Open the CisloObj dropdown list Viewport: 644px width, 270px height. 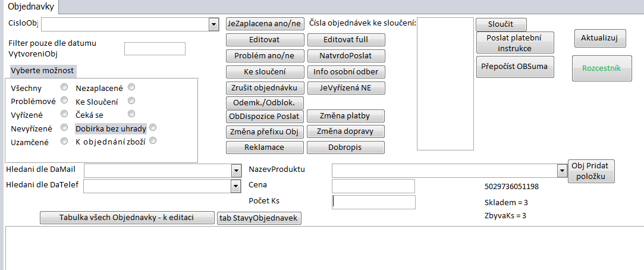(x=213, y=24)
